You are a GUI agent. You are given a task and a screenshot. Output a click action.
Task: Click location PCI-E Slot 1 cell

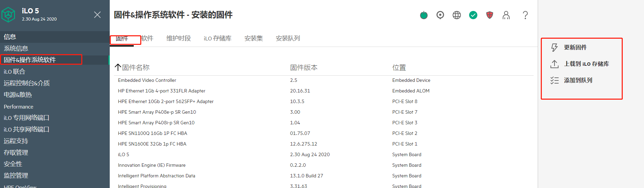(x=405, y=144)
